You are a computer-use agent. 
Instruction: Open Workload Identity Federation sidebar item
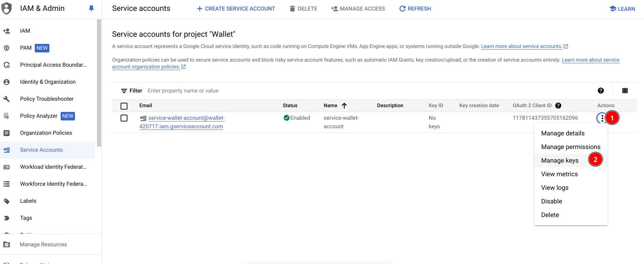click(x=47, y=167)
